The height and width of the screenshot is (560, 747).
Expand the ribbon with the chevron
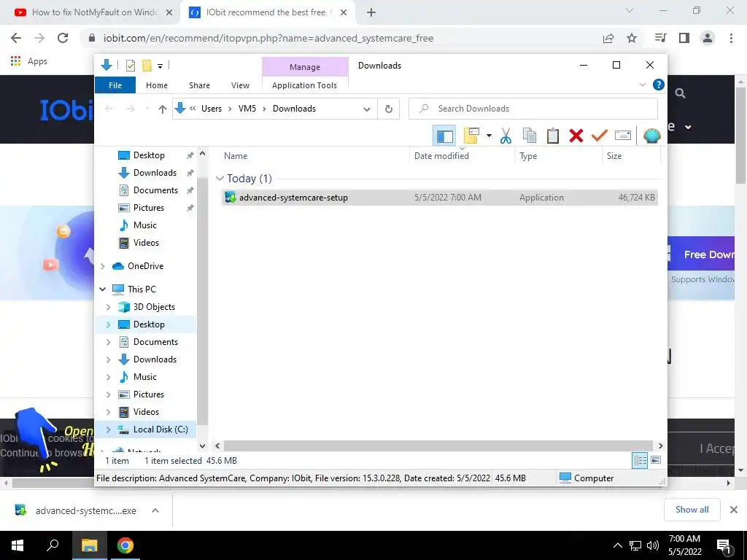point(642,85)
